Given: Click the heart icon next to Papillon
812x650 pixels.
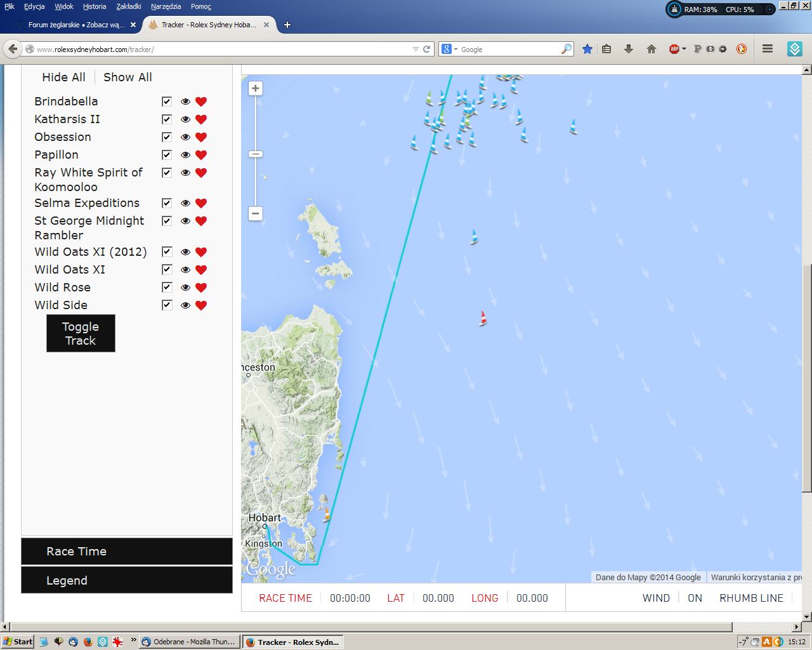Looking at the screenshot, I should (x=201, y=155).
